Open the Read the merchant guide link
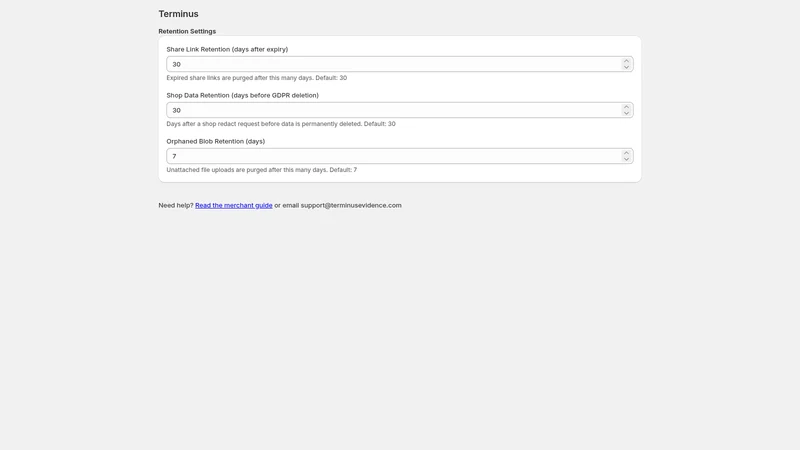 (234, 205)
